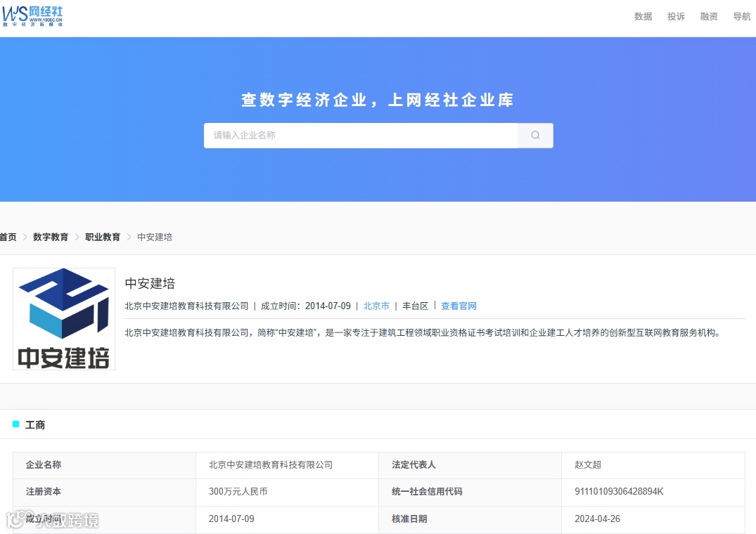Click the 工商 section heading
Image resolution: width=756 pixels, height=534 pixels.
(x=34, y=424)
